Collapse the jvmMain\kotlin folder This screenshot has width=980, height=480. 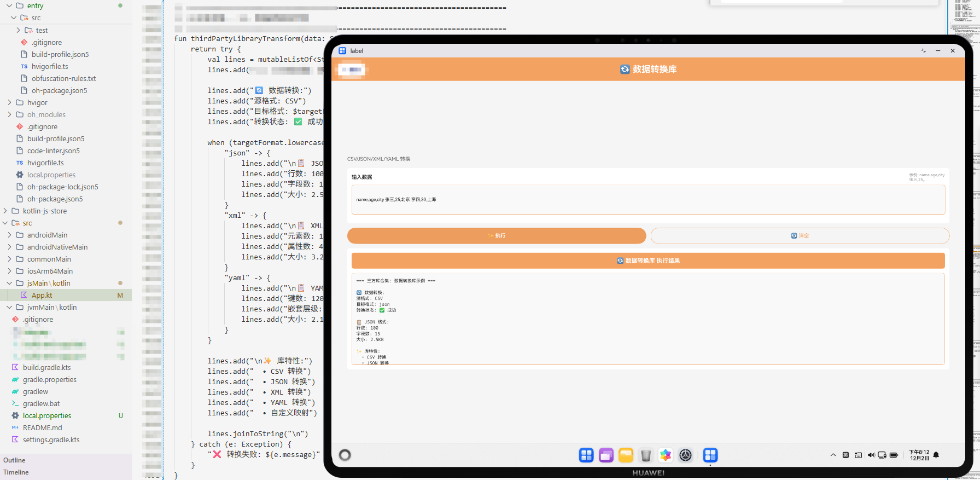pos(9,307)
